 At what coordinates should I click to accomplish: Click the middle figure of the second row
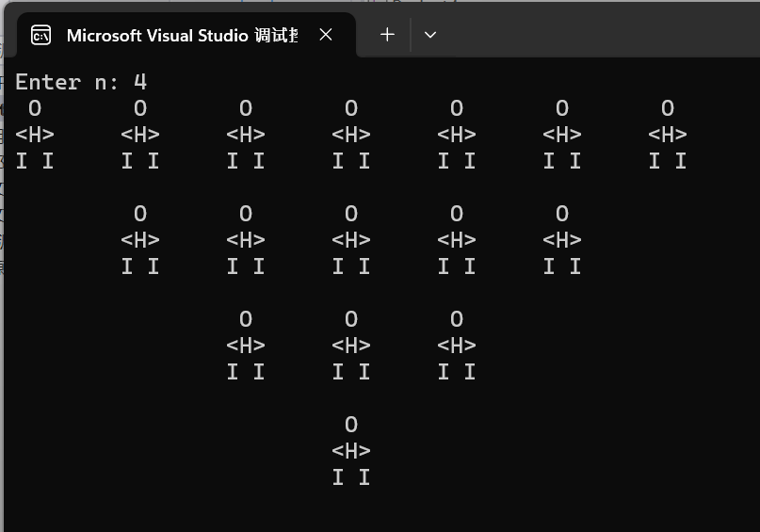click(351, 240)
